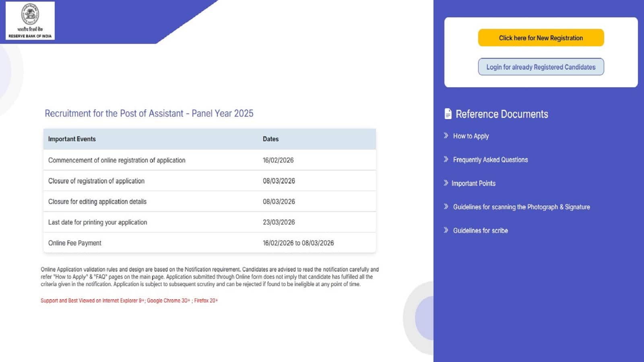This screenshot has height=362, width=644.
Task: Click here for New Registration
Action: pos(541,37)
